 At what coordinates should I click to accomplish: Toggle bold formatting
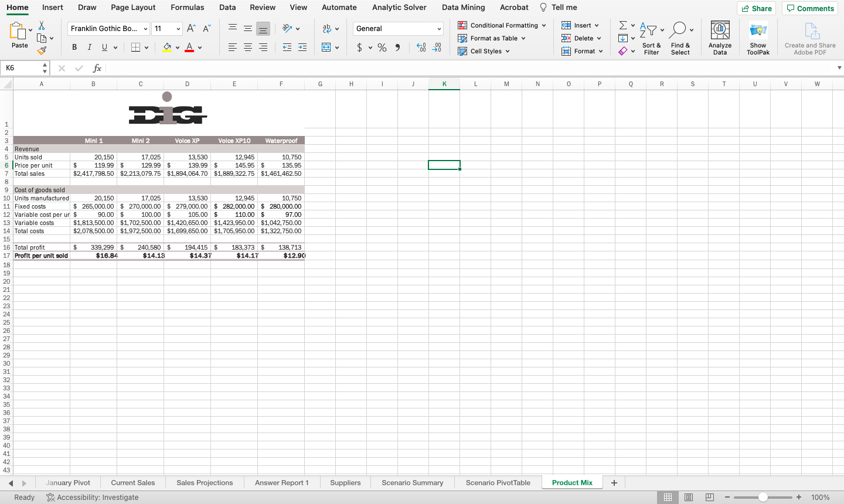coord(74,47)
